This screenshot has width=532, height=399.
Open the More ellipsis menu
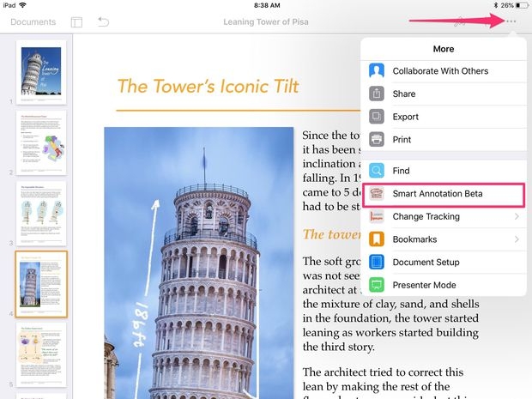(511, 21)
